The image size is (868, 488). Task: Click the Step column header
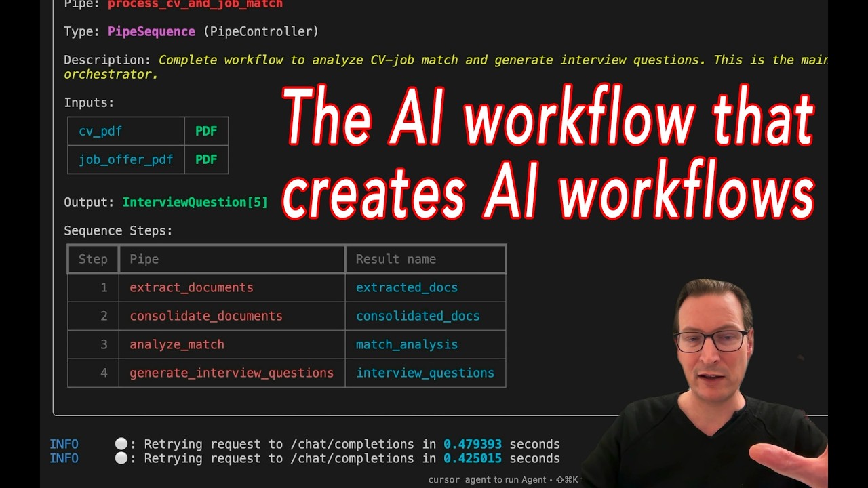coord(93,259)
